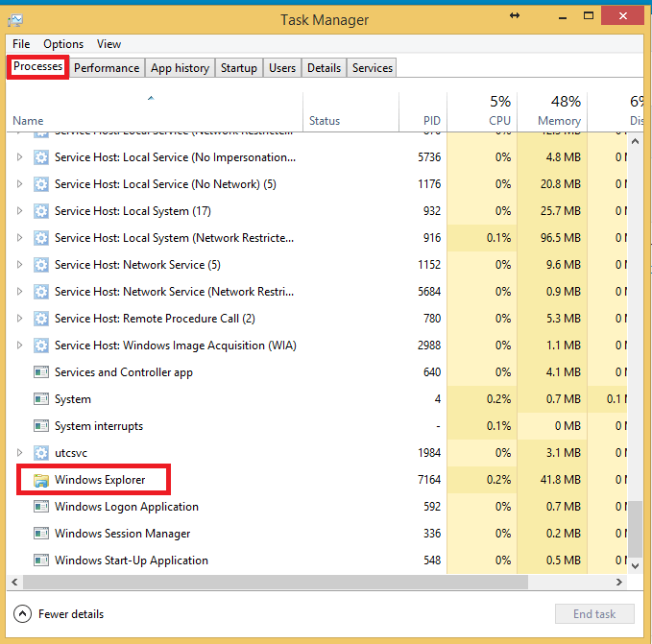Switch to the Startup tab
652x644 pixels.
tap(239, 68)
